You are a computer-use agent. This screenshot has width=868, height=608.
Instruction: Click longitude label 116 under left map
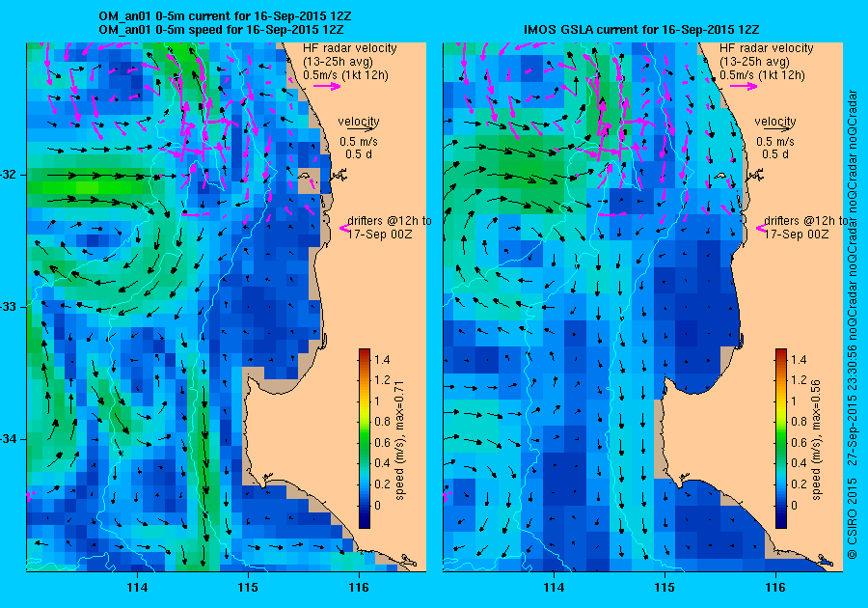pos(359,588)
